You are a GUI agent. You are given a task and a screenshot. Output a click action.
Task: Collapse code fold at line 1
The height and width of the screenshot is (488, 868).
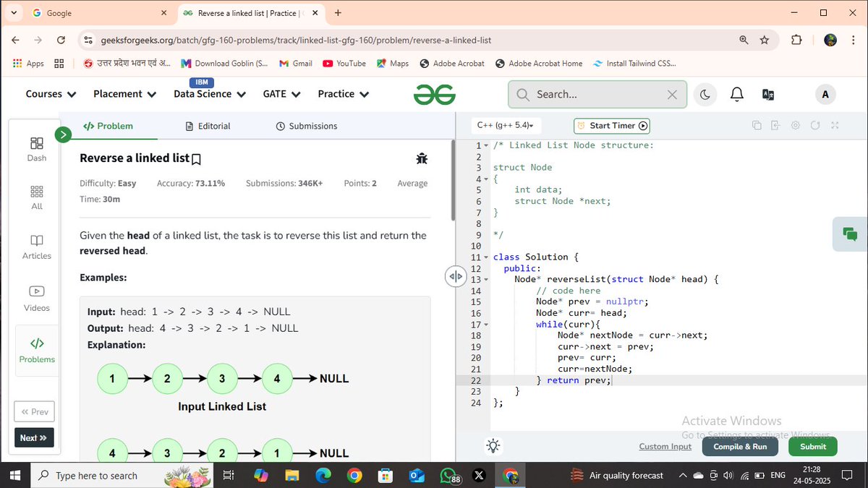[x=486, y=145]
